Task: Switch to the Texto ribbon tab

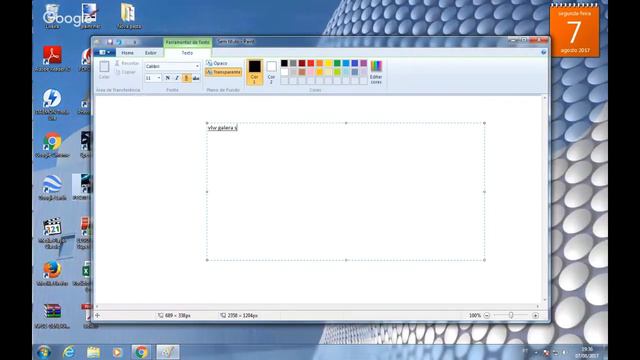Action: click(187, 53)
